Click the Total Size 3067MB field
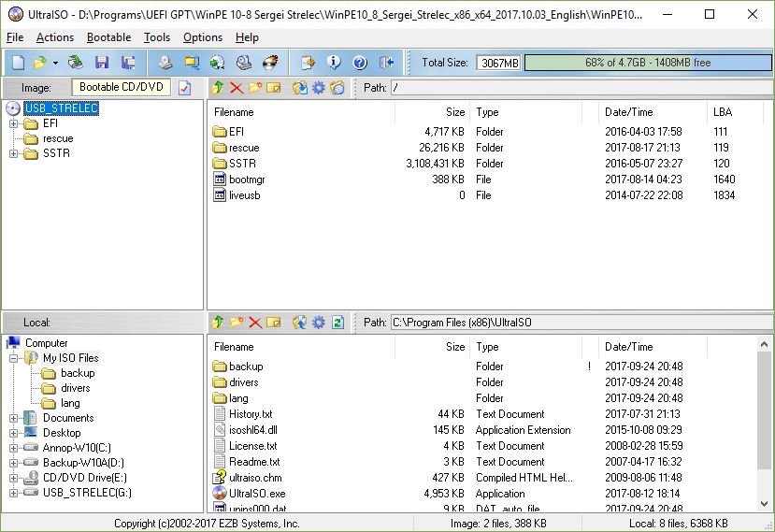 (x=498, y=63)
